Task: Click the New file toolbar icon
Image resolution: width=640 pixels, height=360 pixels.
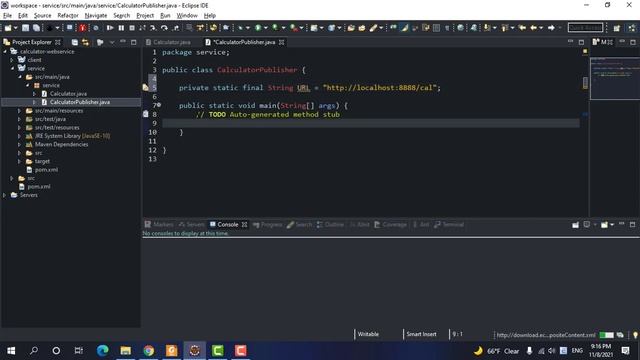Action: (x=8, y=28)
